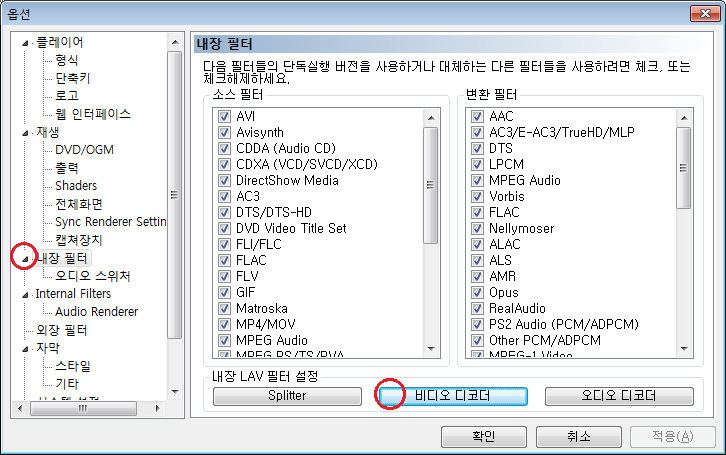
Task: Collapse the 자막 tree node
Action: (x=25, y=349)
